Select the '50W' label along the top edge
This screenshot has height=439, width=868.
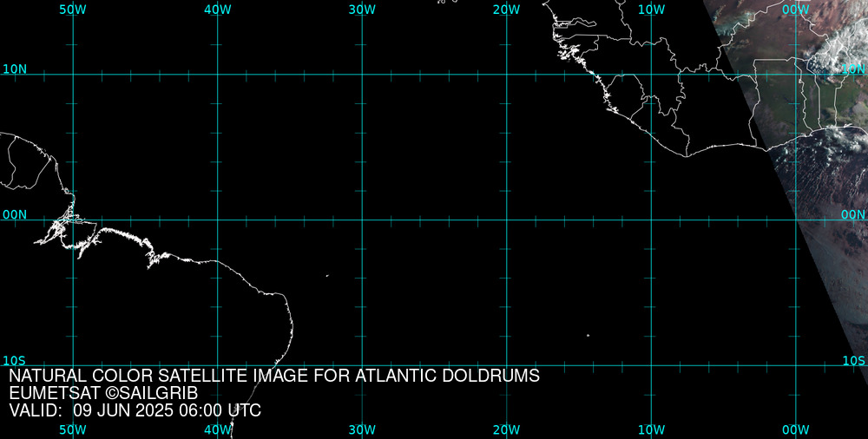[73, 10]
